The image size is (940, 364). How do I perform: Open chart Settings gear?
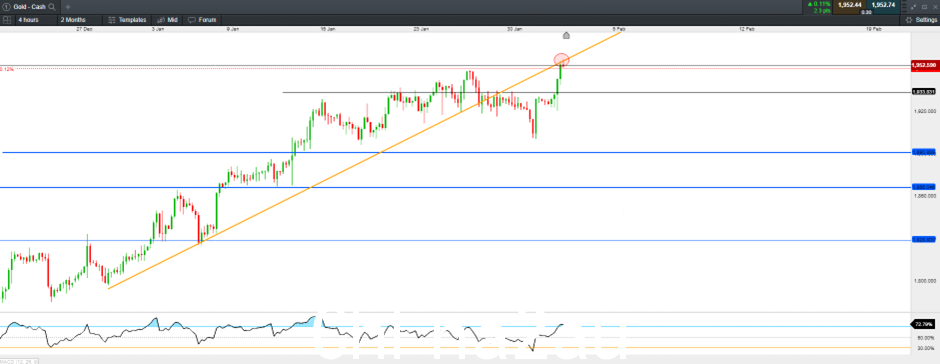(x=909, y=20)
